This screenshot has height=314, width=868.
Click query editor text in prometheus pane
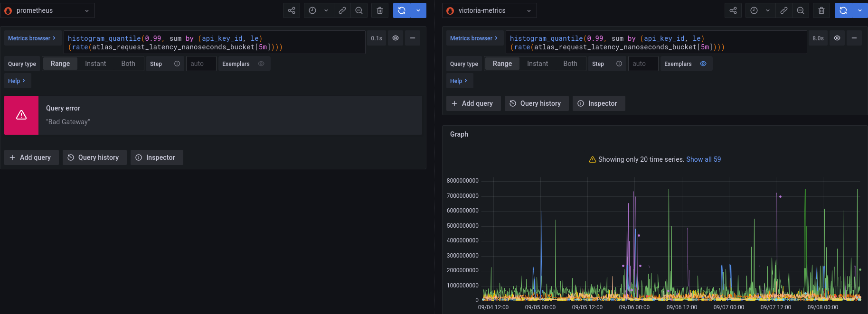coord(214,43)
